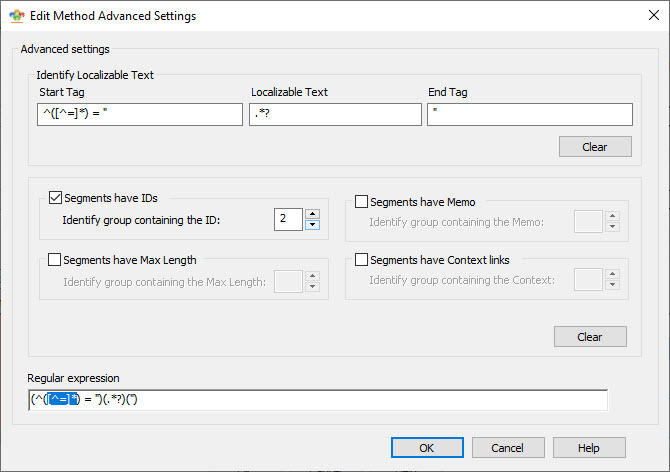Click Context group spinner down arrow

(x=612, y=284)
